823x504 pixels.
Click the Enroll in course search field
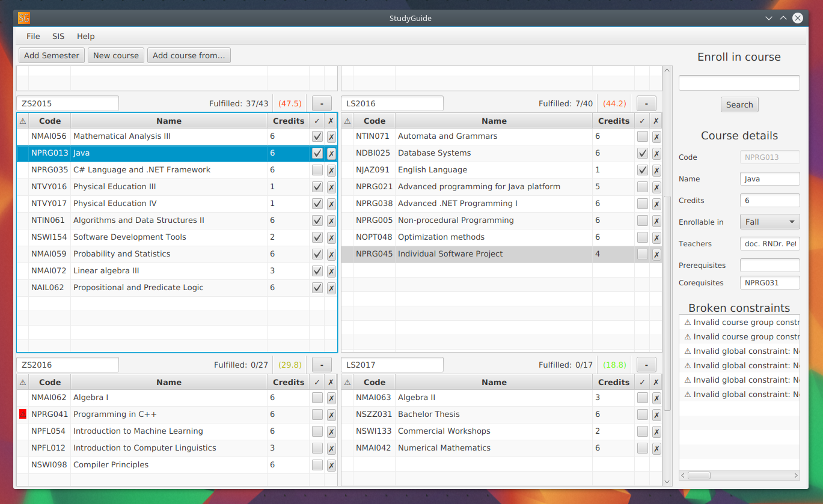(x=739, y=83)
